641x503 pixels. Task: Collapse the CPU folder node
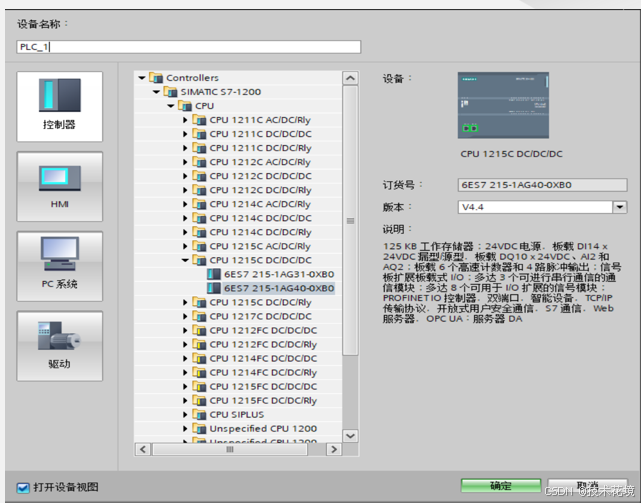coord(170,106)
